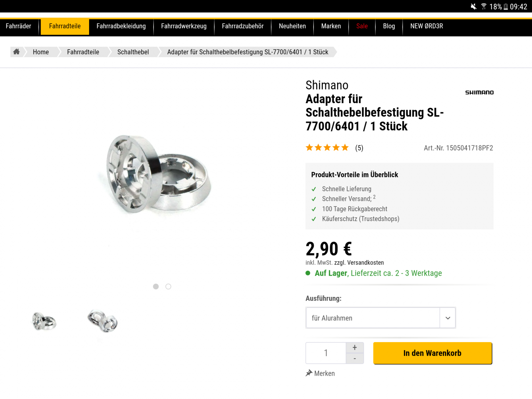Tap the muted sound status icon

point(473,6)
